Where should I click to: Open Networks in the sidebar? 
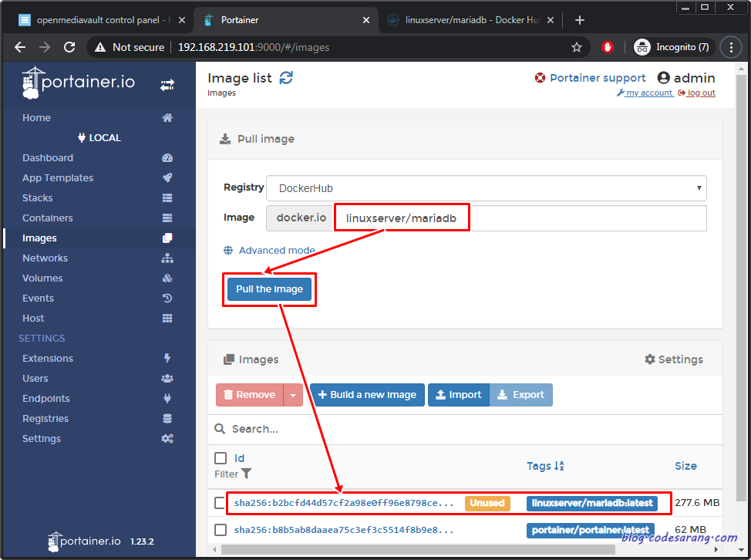(45, 258)
